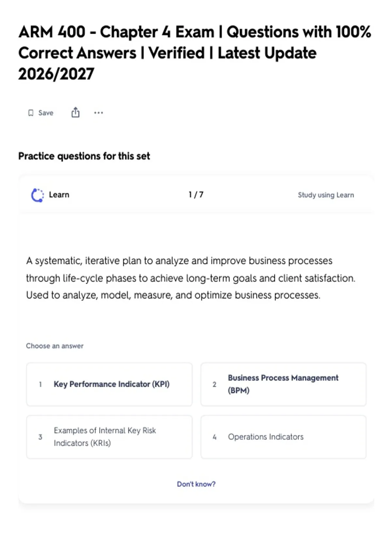
Task: Select answer Key Performance Indicator (KPI)
Action: (x=109, y=384)
